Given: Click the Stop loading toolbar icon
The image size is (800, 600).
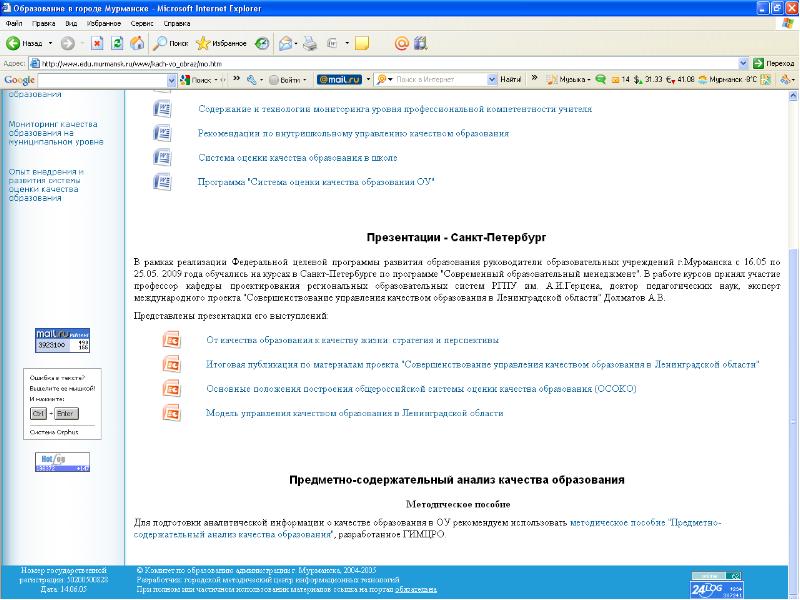Looking at the screenshot, I should [97, 43].
